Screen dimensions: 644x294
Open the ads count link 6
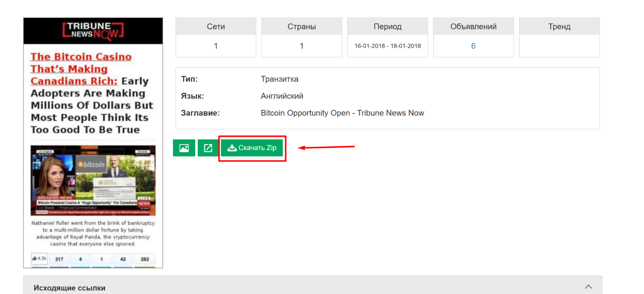pos(473,46)
